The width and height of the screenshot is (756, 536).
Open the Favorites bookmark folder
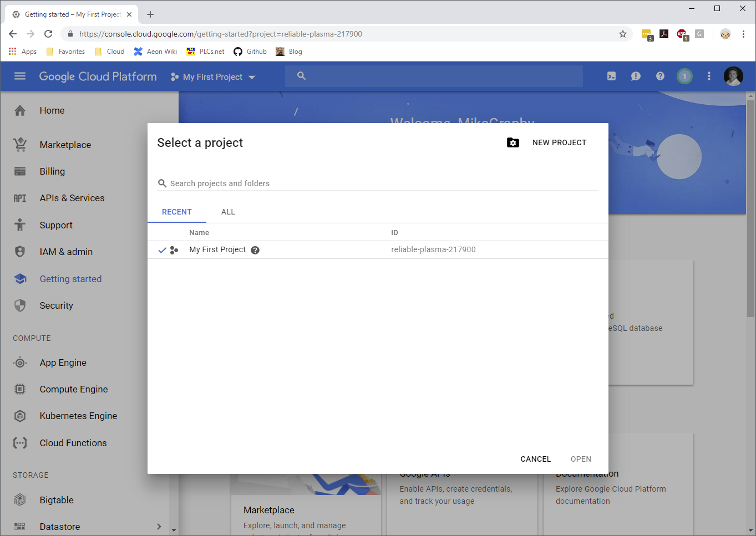coord(65,52)
